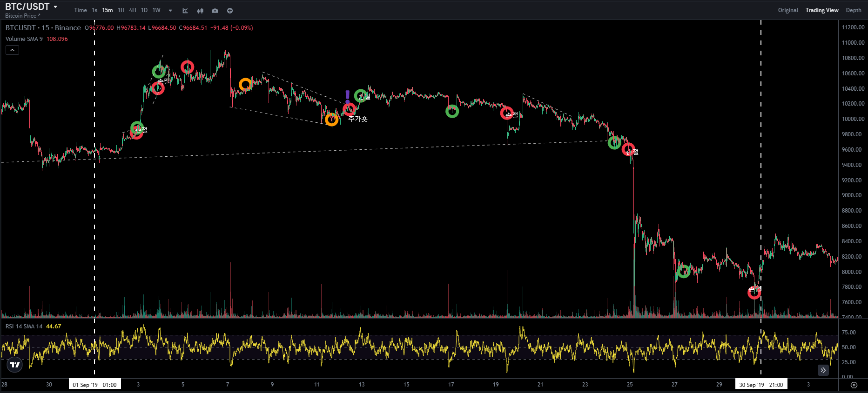Viewport: 868px width, 393px height.
Task: Switch to the Original chart view
Action: (788, 10)
